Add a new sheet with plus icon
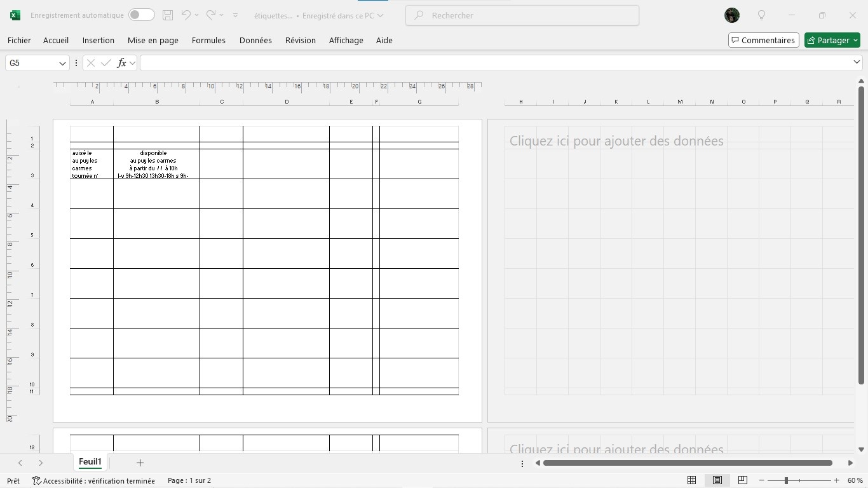The height and width of the screenshot is (488, 868). [140, 463]
